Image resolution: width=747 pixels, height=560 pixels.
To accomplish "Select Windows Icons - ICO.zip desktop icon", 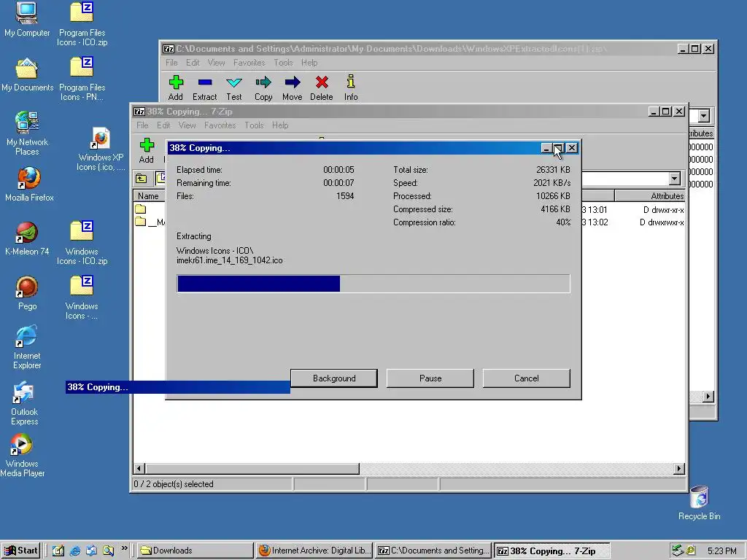I will (x=82, y=243).
